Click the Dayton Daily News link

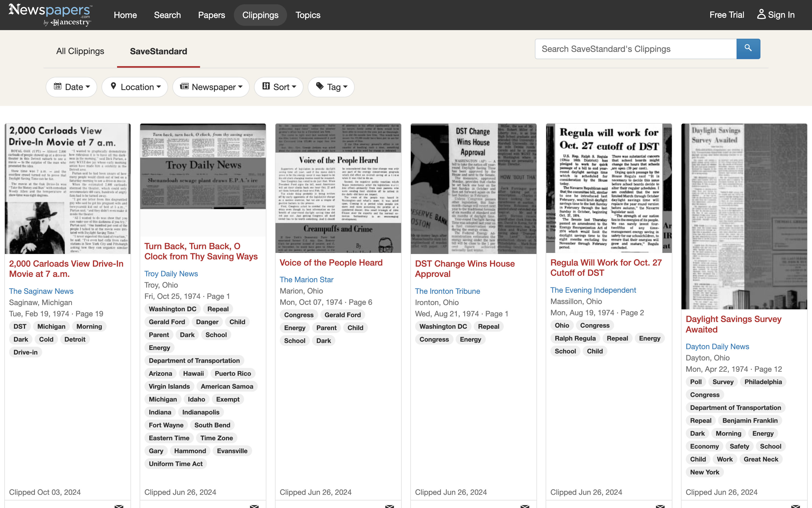(x=717, y=346)
